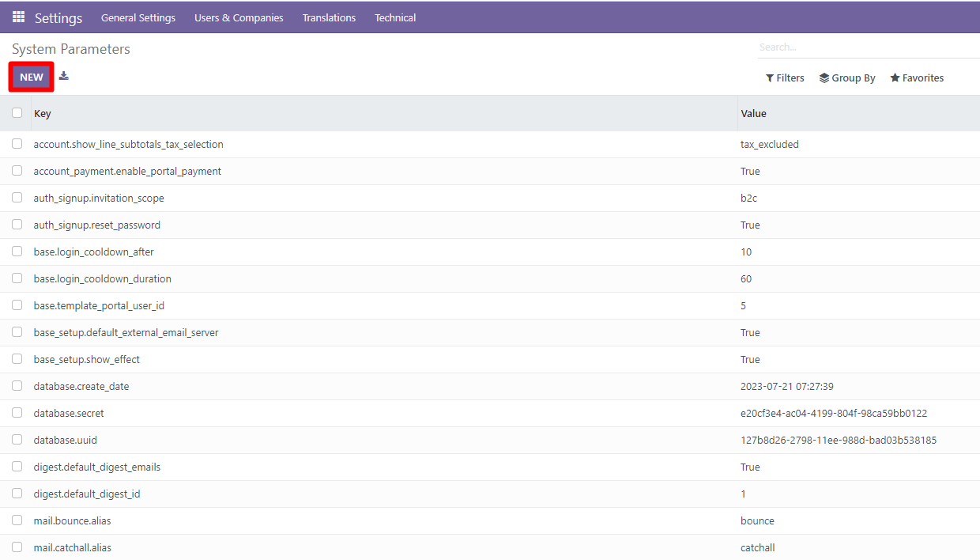980x560 pixels.
Task: Check the auth_signup.reset_password row checkbox
Action: point(17,224)
